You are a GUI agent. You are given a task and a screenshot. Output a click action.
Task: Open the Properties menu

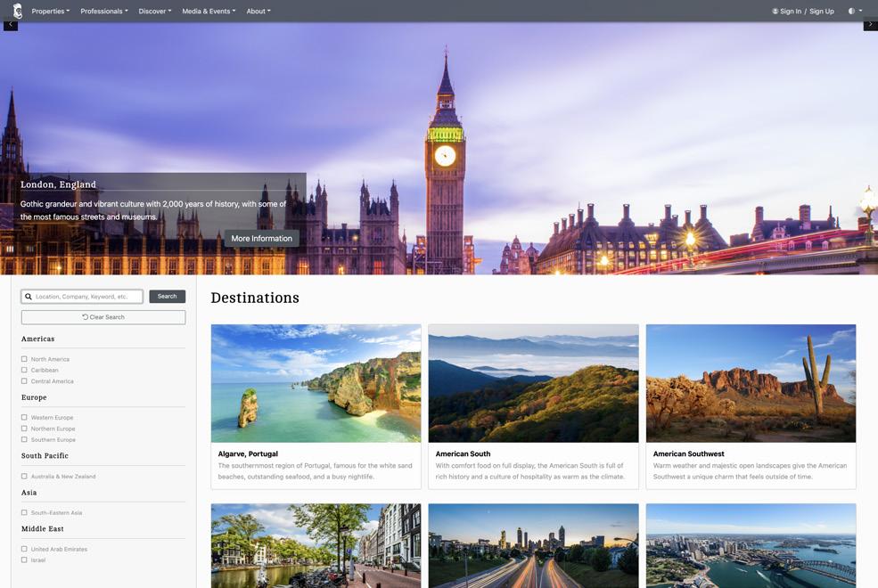(x=51, y=11)
